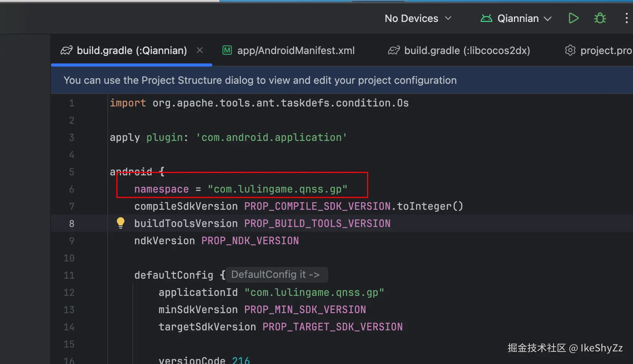Viewport: 633px width, 364px height.
Task: Close the build.gradle (:Qiannian) tab
Action: pyautogui.click(x=200, y=50)
